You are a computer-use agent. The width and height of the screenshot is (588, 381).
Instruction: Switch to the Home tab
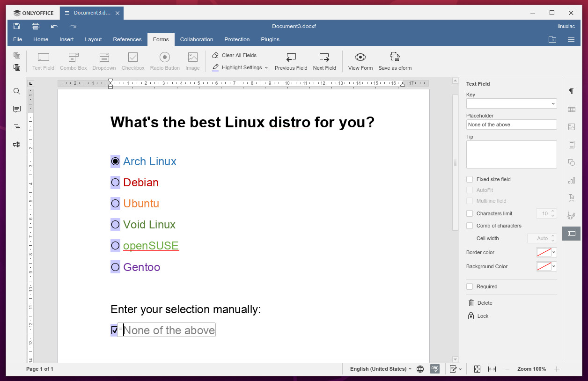pos(41,39)
